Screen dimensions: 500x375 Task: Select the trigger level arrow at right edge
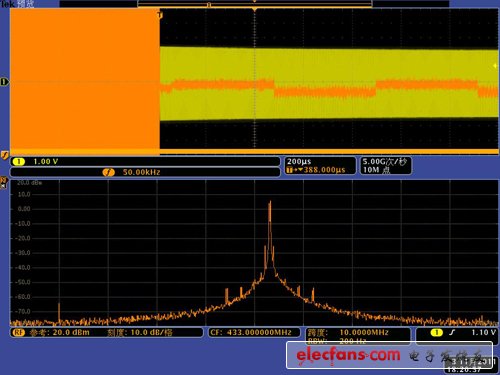[495, 66]
